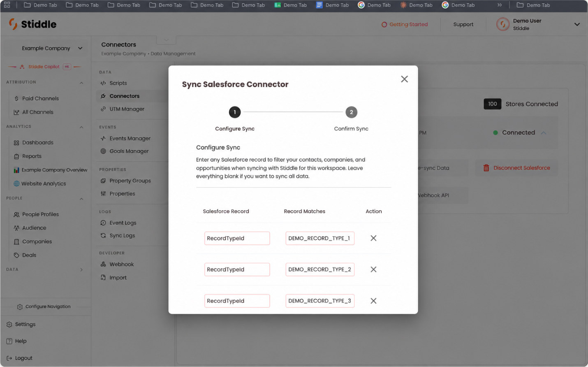Screen dimensions: 588x367
Task: Click the Logout icon
Action: (x=9, y=358)
